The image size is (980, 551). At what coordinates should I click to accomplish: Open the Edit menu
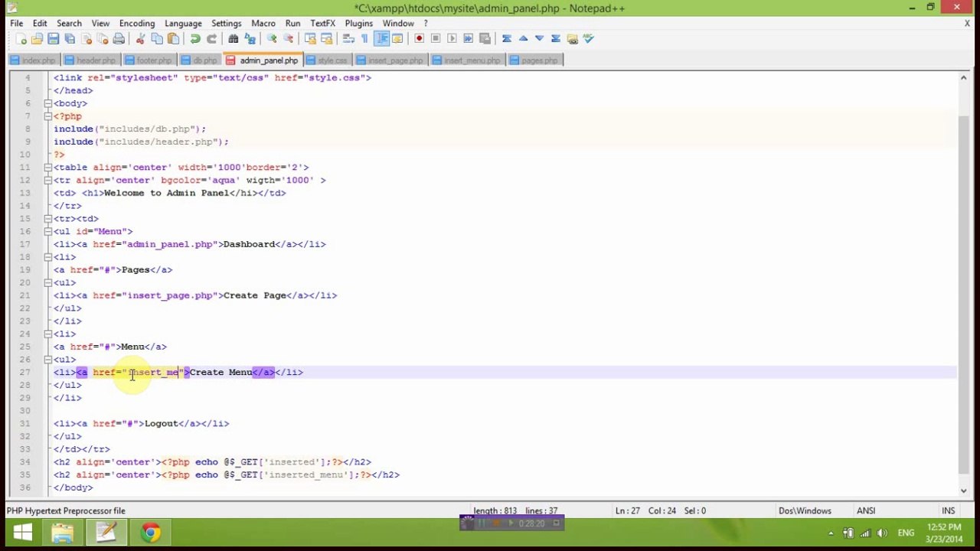coord(40,24)
